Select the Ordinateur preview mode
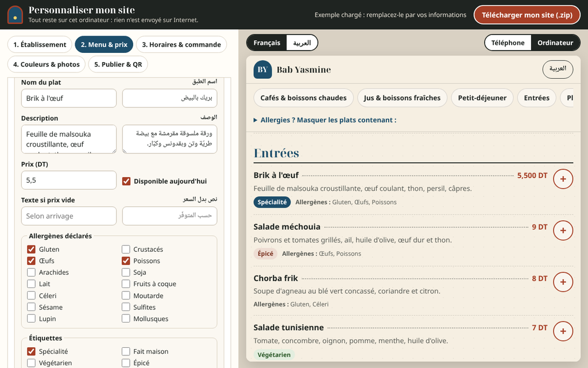The height and width of the screenshot is (368, 588). (555, 43)
